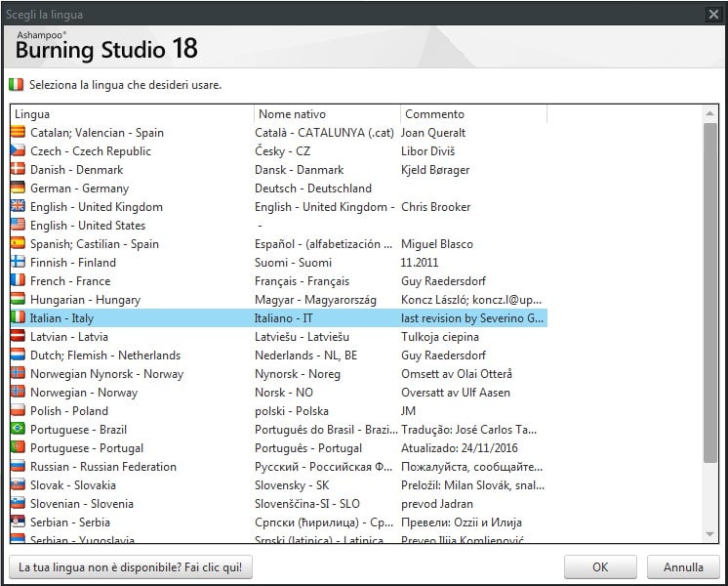
Task: Click native name 'Dansk - Danmark'
Action: 299,170
